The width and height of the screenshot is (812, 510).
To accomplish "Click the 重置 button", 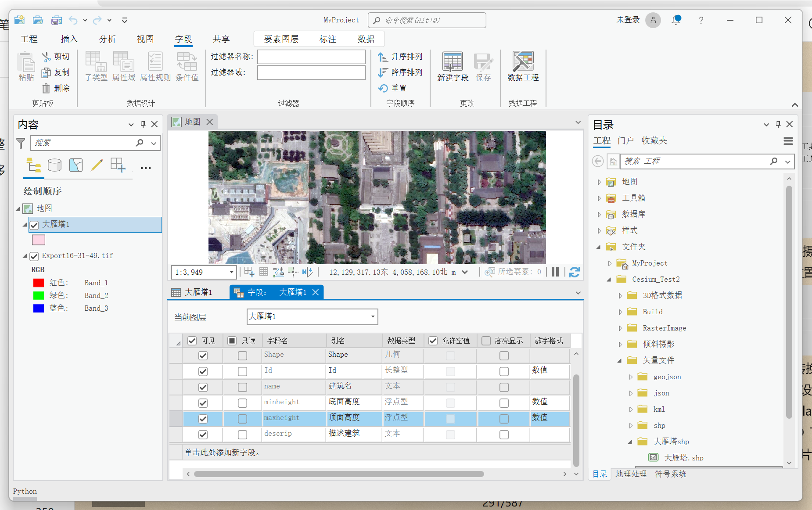I will coord(392,88).
